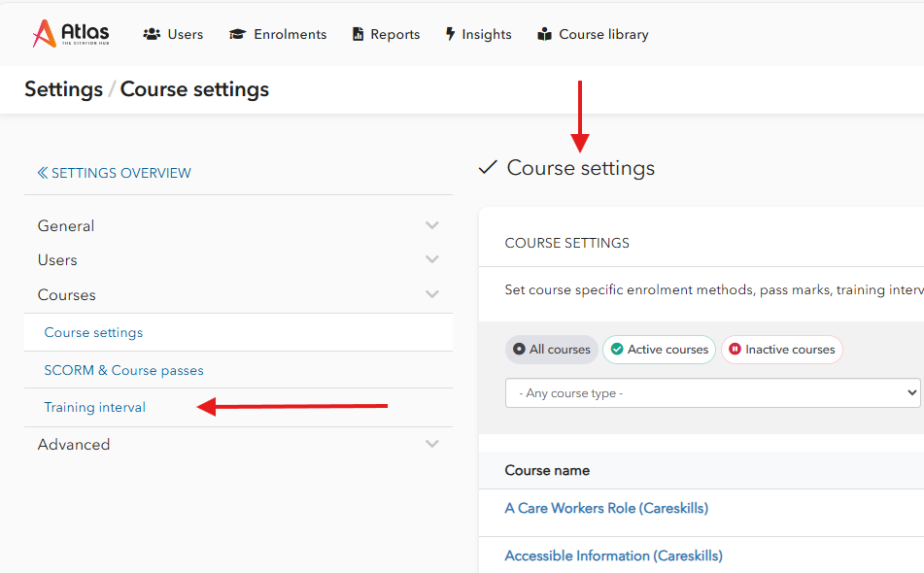Screen dimensions: 924x573
Task: Open the Training interval menu item
Action: click(x=95, y=407)
